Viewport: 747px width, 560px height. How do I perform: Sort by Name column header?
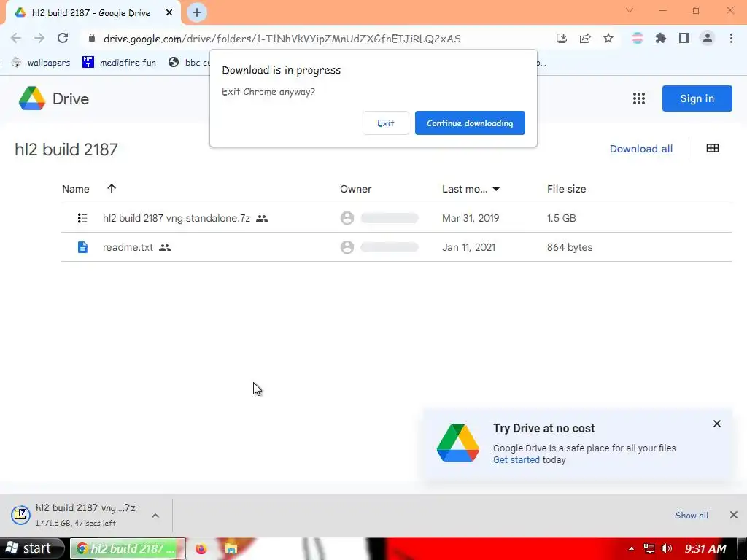coord(76,189)
